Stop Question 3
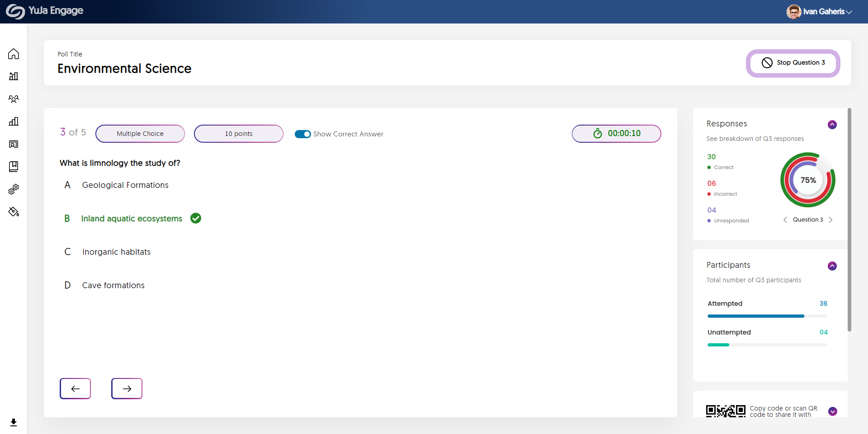 pyautogui.click(x=793, y=63)
